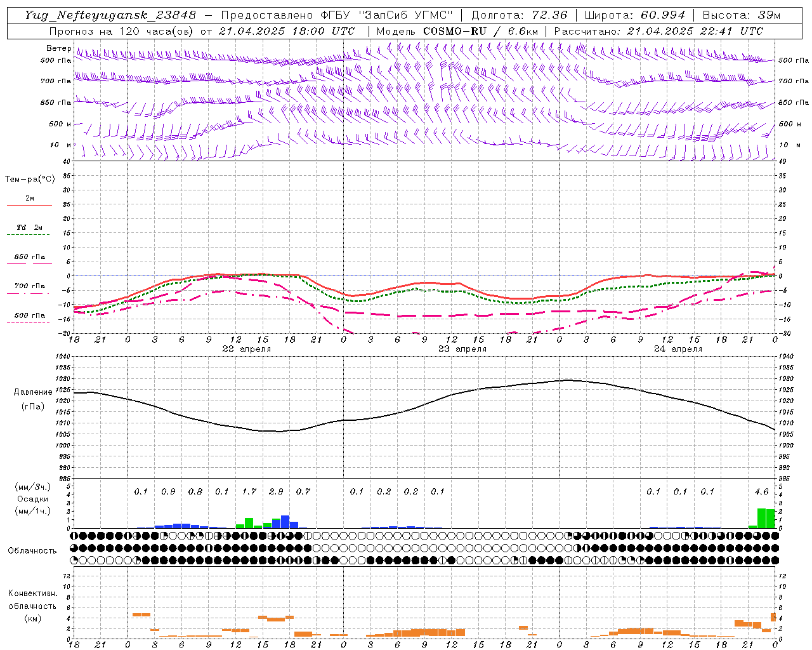The width and height of the screenshot is (812, 650).
Task: Click the 24 апреля date label
Action: pyautogui.click(x=678, y=349)
